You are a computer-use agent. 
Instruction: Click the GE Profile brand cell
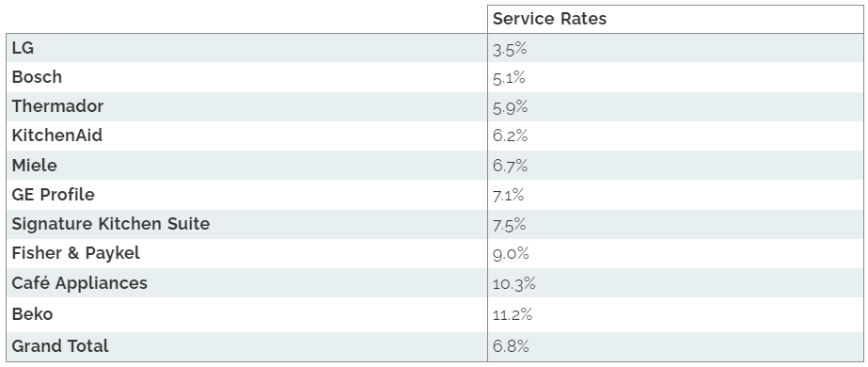click(247, 194)
